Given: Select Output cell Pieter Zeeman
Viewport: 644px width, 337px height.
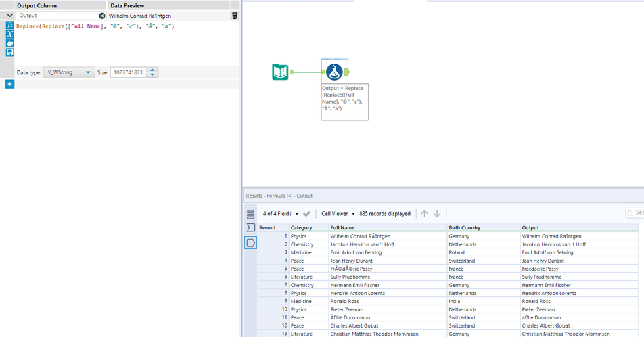Looking at the screenshot, I should point(579,309).
